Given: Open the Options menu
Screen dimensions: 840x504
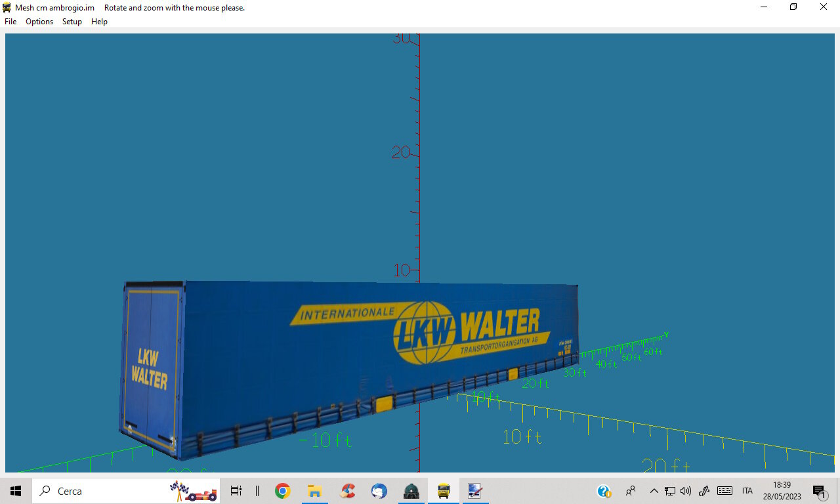Looking at the screenshot, I should 39,22.
